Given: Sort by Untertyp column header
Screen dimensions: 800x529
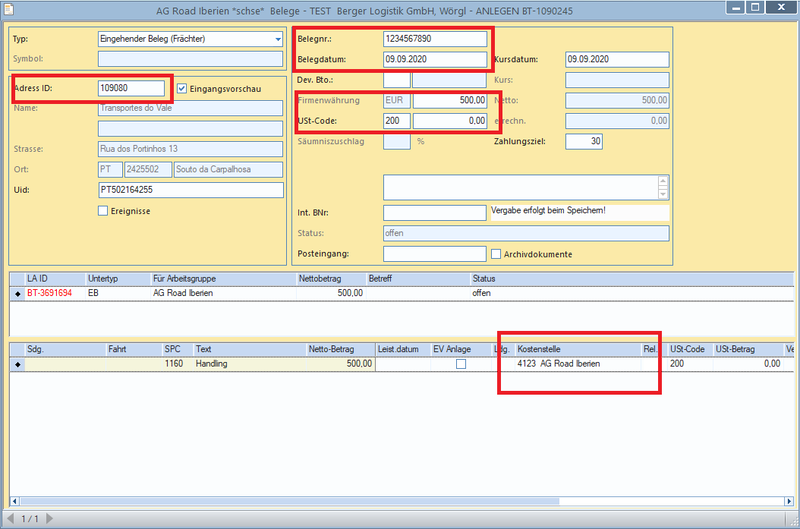Looking at the screenshot, I should [x=118, y=279].
